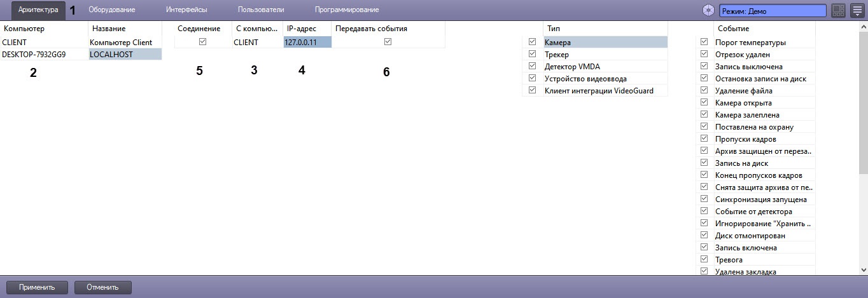Uncheck the Камера type checkbox
Image resolution: width=868 pixels, height=298 pixels.
point(532,42)
